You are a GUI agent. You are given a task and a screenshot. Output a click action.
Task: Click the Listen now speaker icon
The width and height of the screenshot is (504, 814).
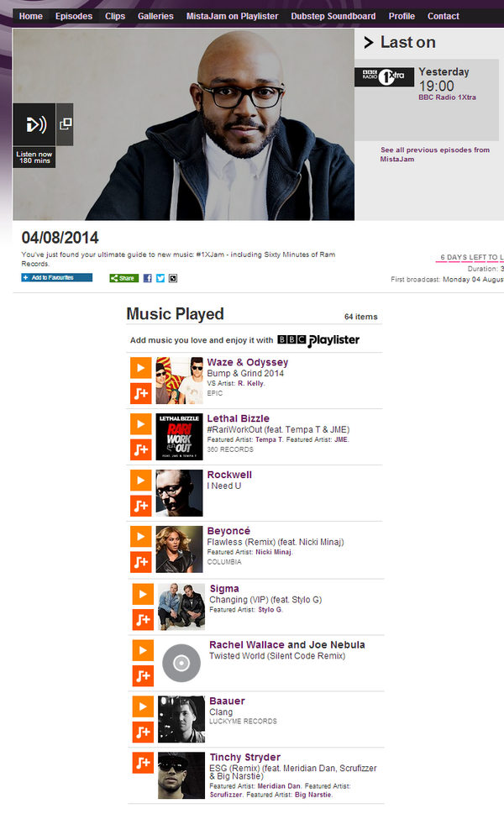tap(34, 124)
